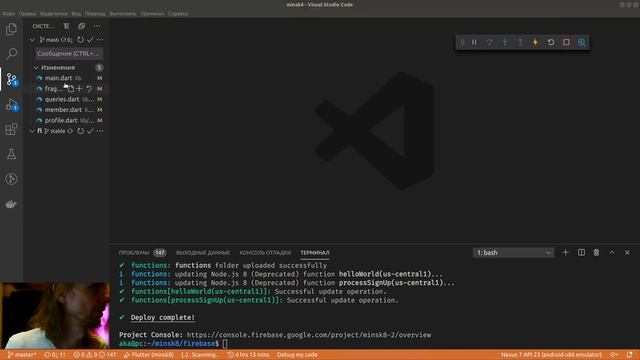
Task: Open the Файл menu
Action: click(x=9, y=13)
